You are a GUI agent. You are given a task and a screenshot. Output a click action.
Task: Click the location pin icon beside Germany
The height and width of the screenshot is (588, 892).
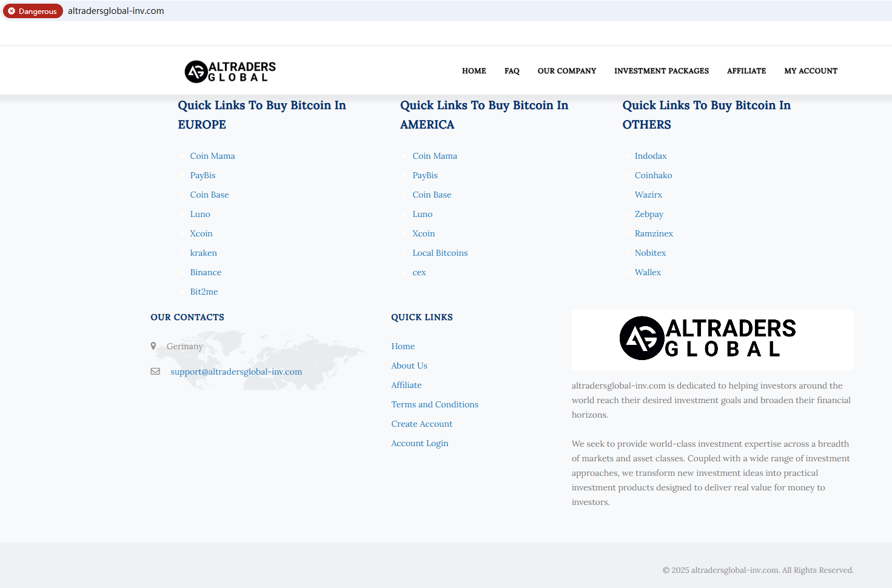153,346
